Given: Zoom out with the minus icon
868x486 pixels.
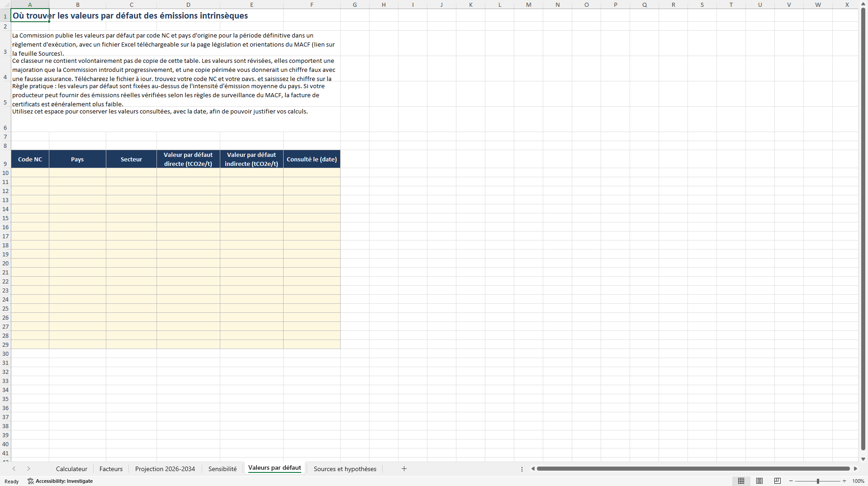Looking at the screenshot, I should tap(791, 481).
